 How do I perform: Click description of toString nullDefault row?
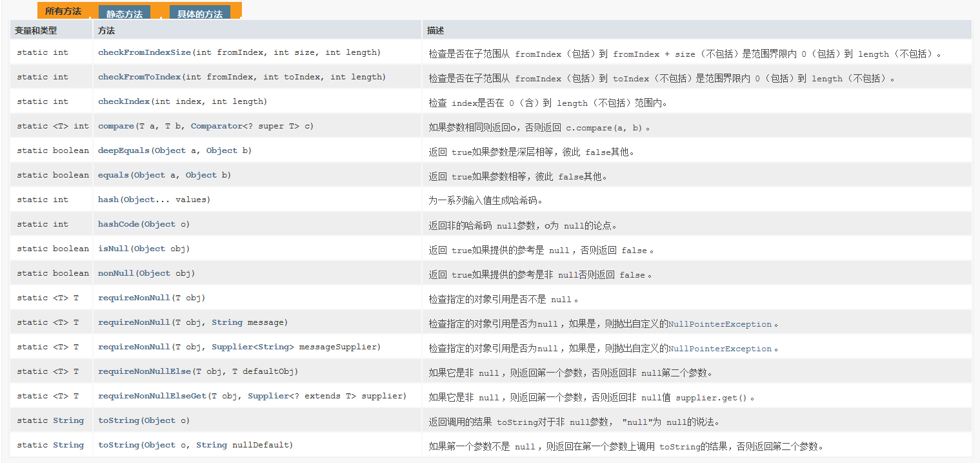pyautogui.click(x=626, y=447)
